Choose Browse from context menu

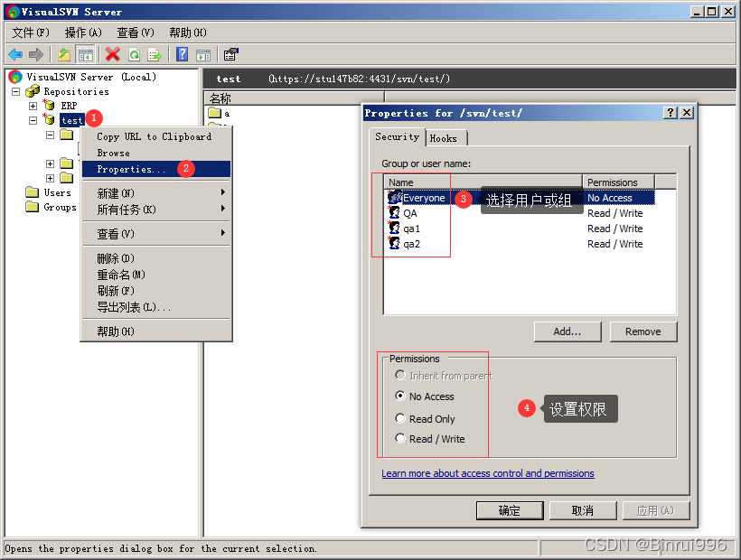(x=156, y=153)
